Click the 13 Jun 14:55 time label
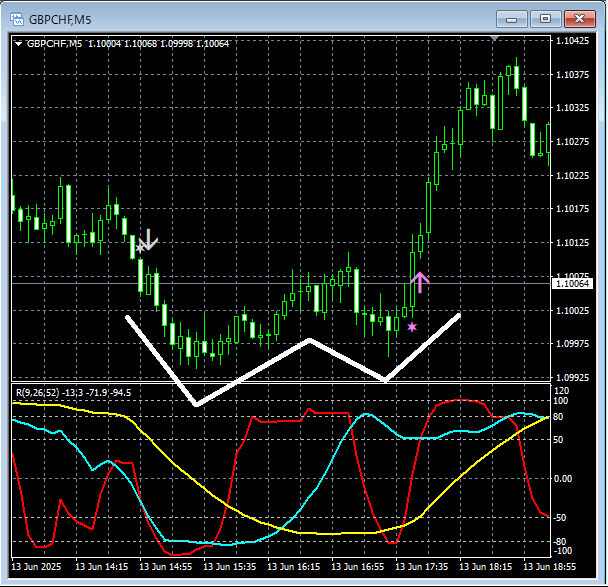 [166, 567]
